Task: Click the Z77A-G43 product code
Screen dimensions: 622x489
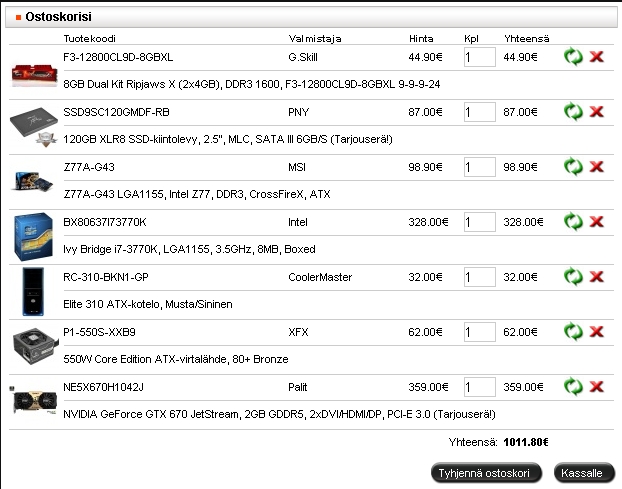Action: coord(89,167)
